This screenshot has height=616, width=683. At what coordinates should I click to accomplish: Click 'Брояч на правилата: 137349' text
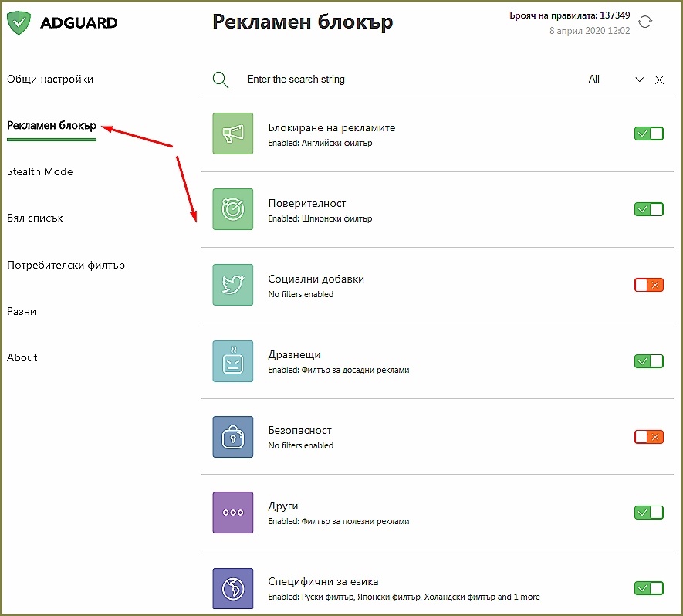[570, 15]
